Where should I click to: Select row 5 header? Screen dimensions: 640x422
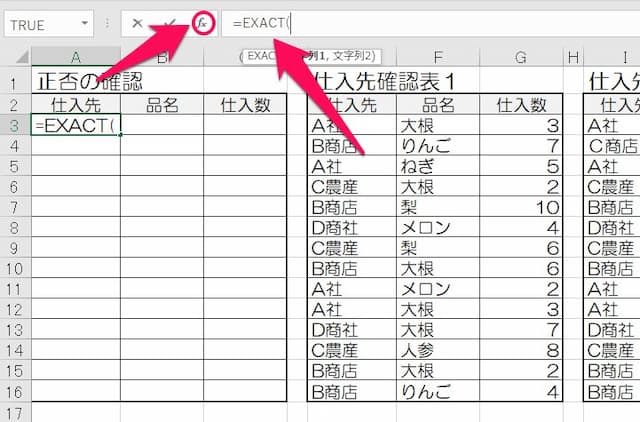click(x=15, y=166)
